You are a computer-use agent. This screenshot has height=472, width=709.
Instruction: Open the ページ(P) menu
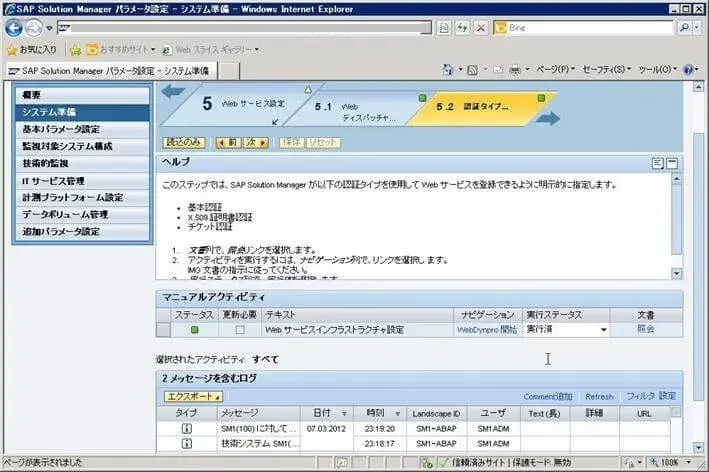coord(555,70)
